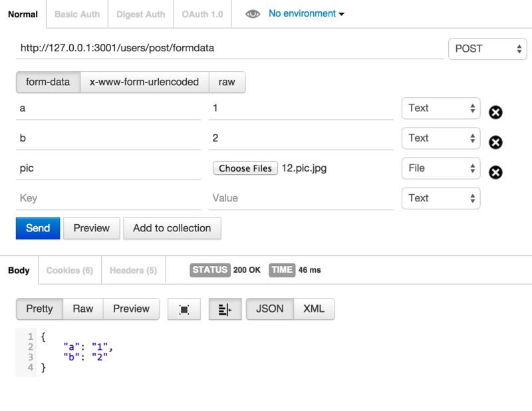Open the Text type dropdown for key a

pyautogui.click(x=441, y=108)
